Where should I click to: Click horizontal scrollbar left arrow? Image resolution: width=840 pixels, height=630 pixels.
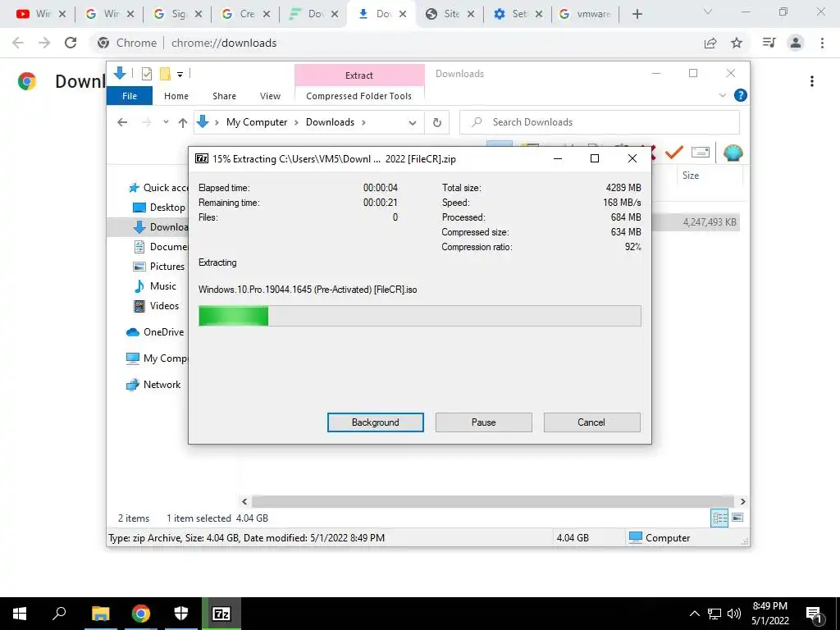(244, 501)
